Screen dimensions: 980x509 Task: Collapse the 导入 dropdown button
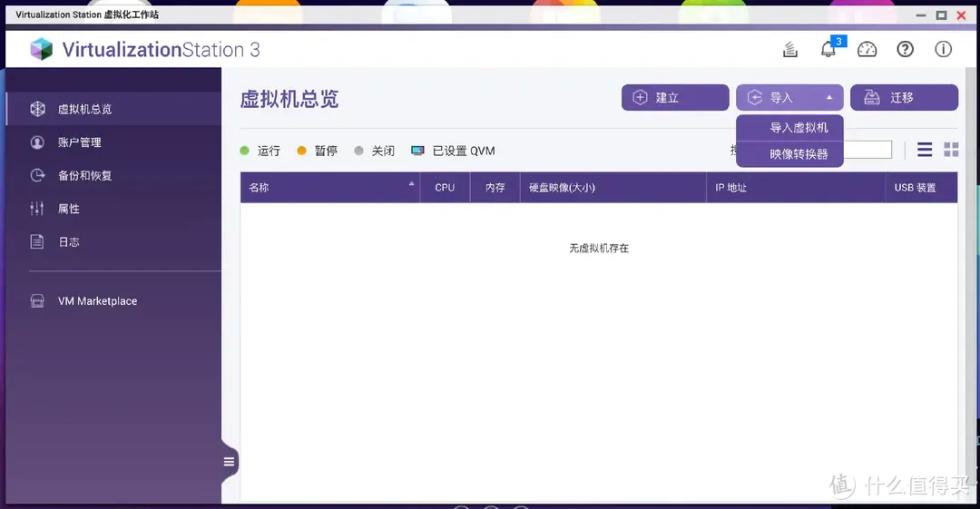point(789,98)
